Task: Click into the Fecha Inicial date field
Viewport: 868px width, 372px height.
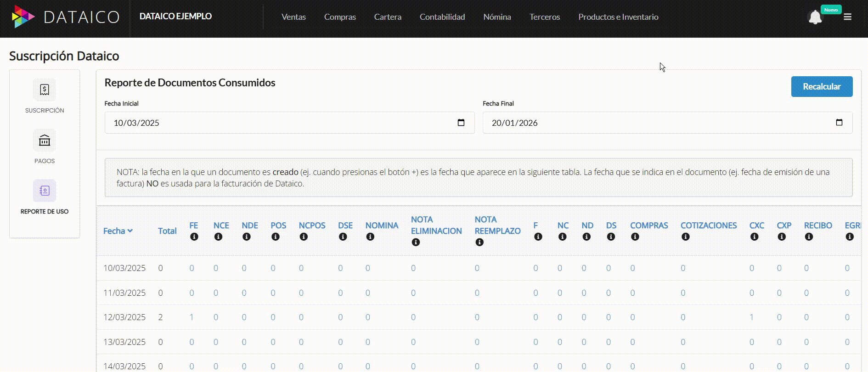Action: (276, 123)
